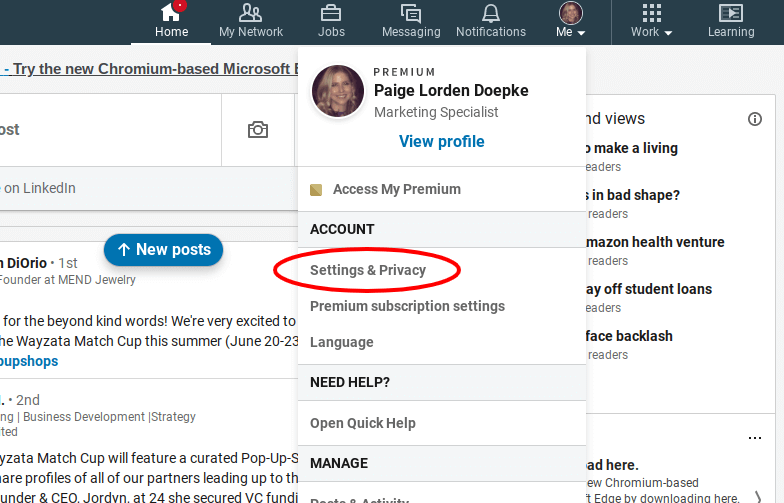Click Paige's profile photo in dropdown
This screenshot has height=503, width=784.
click(x=338, y=92)
